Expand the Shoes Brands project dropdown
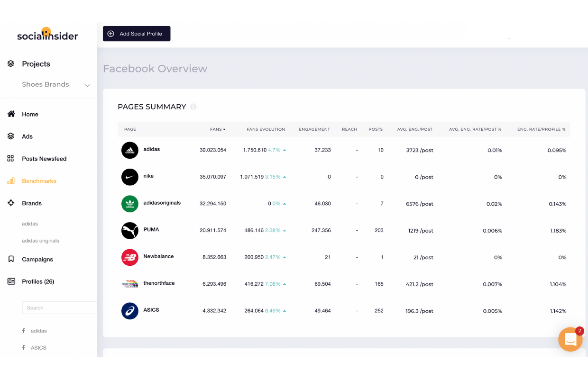Viewport: 588px width, 379px height. [88, 85]
